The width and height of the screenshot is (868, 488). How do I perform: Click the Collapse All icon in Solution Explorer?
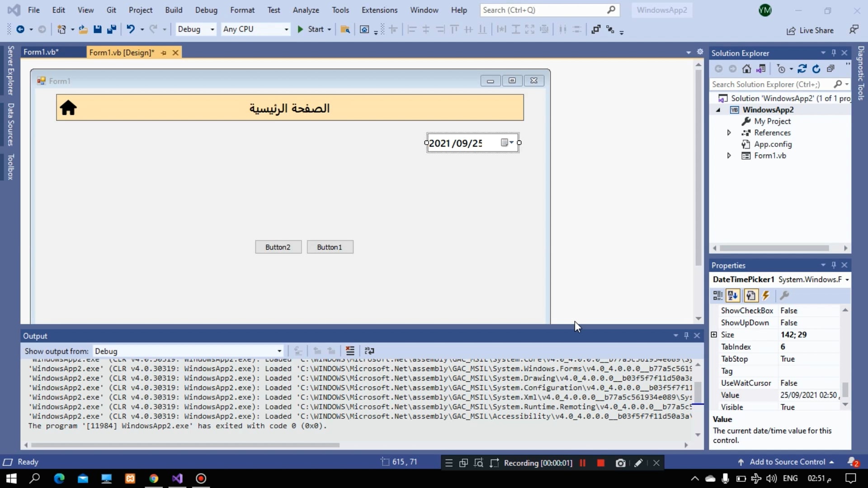tap(830, 69)
